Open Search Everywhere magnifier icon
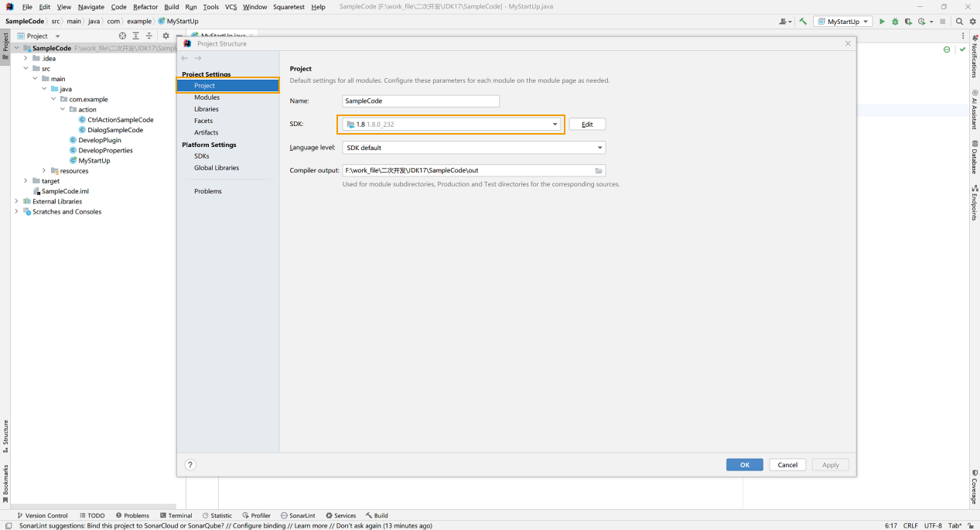This screenshot has width=980, height=530. (x=959, y=22)
